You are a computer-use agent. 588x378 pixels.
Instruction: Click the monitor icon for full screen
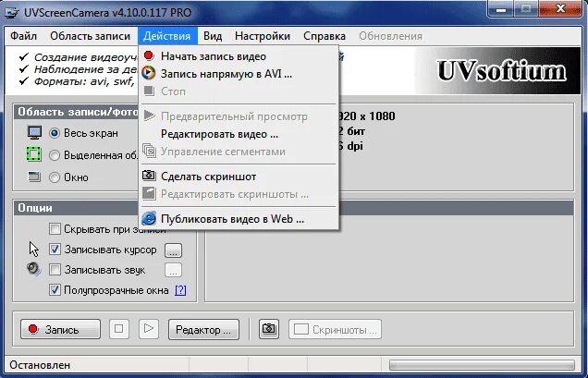(34, 133)
